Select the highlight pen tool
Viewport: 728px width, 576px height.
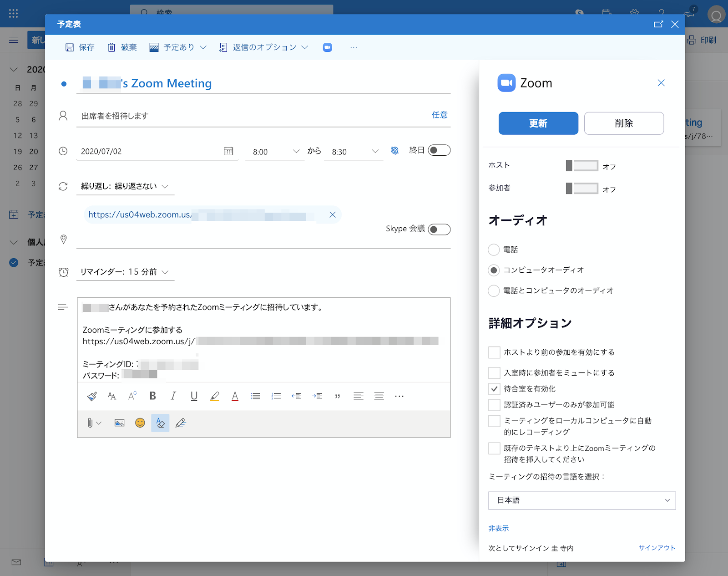[x=215, y=396]
